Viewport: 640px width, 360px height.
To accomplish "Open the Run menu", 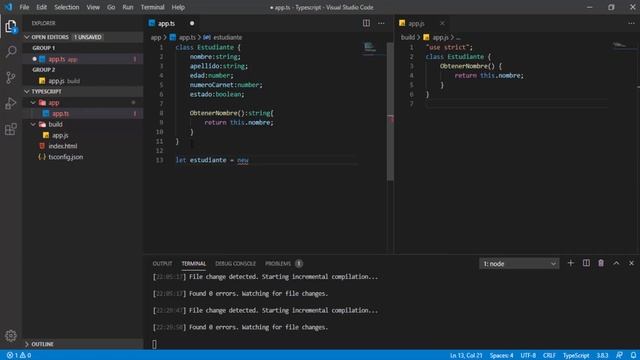I will (128, 7).
